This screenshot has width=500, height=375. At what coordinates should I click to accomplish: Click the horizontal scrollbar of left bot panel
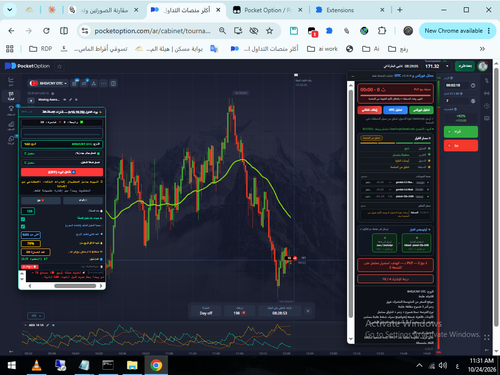75,286
